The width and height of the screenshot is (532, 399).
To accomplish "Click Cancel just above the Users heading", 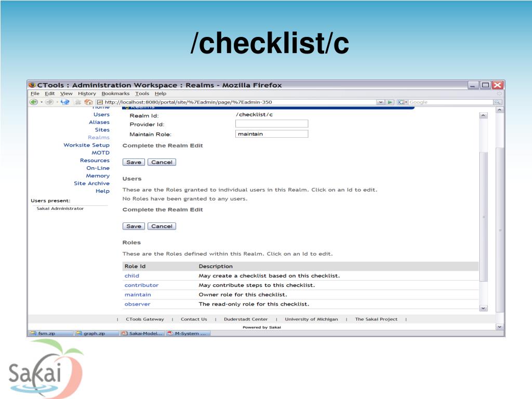I will point(162,162).
